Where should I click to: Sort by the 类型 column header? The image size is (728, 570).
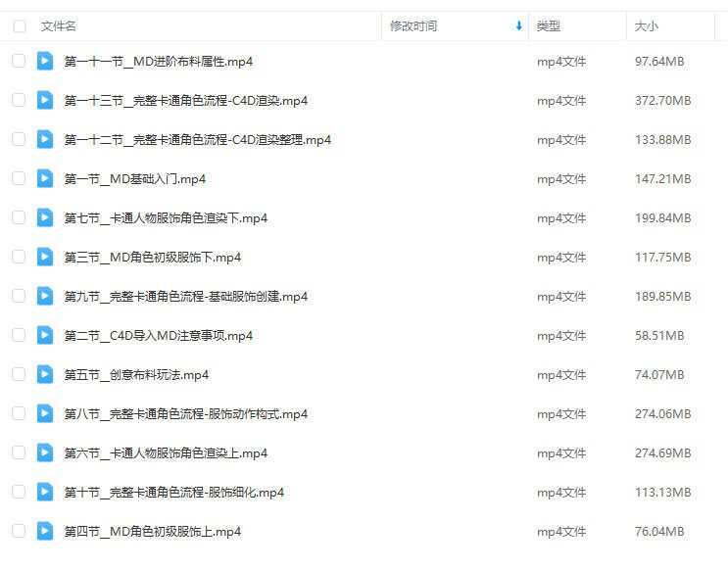point(549,26)
